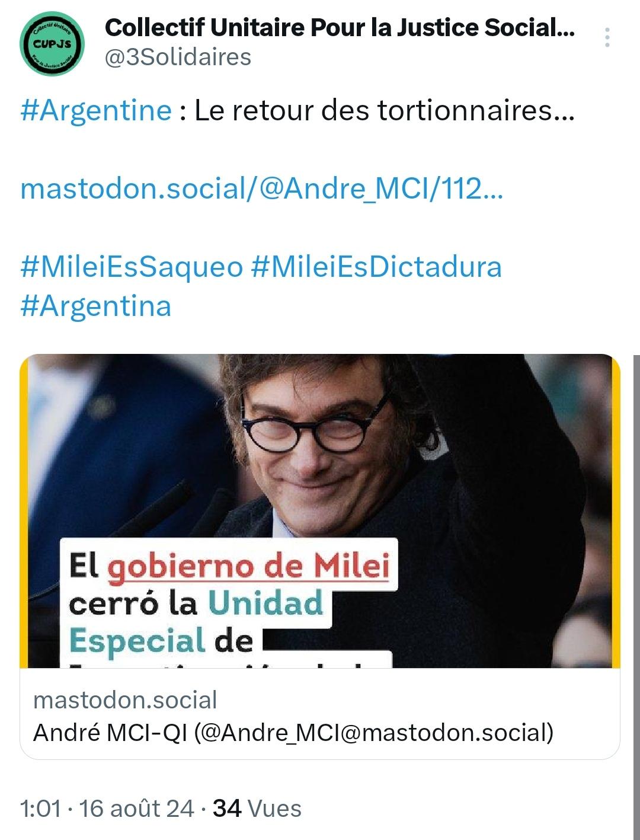The height and width of the screenshot is (840, 640).
Task: Open the CUPJS profile avatar
Action: coord(52,44)
